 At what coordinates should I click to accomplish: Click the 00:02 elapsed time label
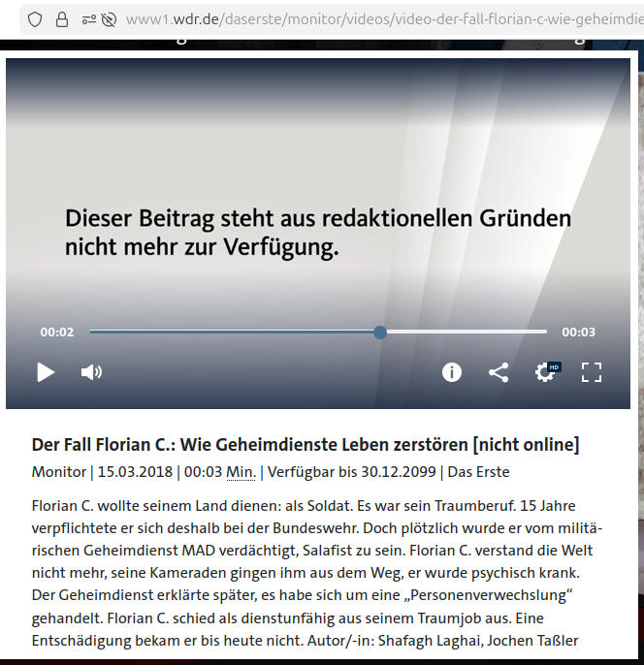[57, 332]
